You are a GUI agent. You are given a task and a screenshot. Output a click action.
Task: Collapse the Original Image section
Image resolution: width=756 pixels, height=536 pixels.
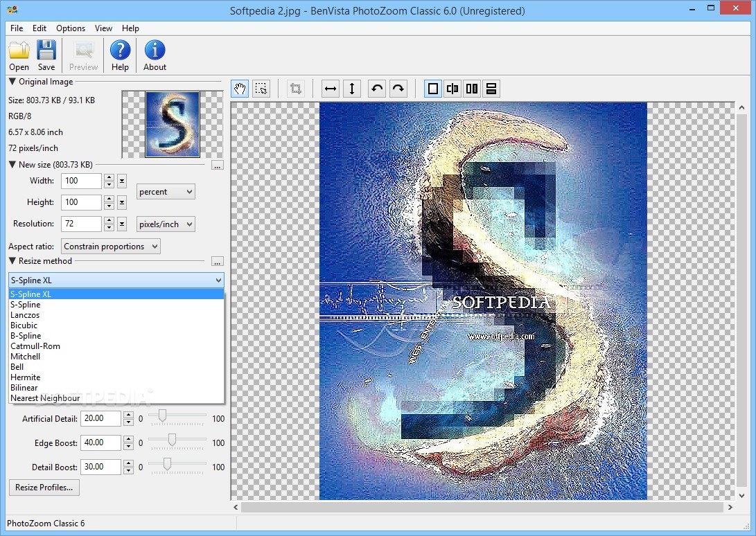[12, 82]
